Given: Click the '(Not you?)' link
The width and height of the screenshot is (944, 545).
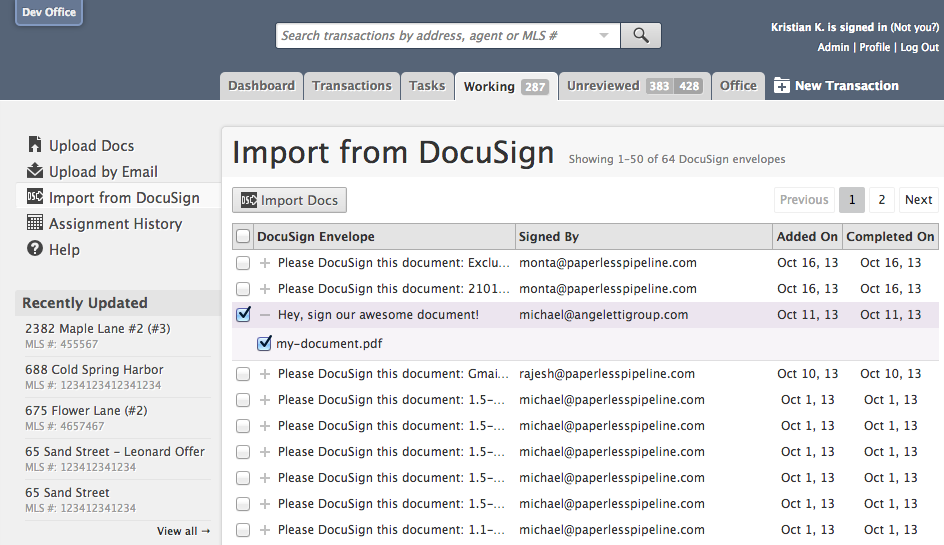Looking at the screenshot, I should coord(914,27).
